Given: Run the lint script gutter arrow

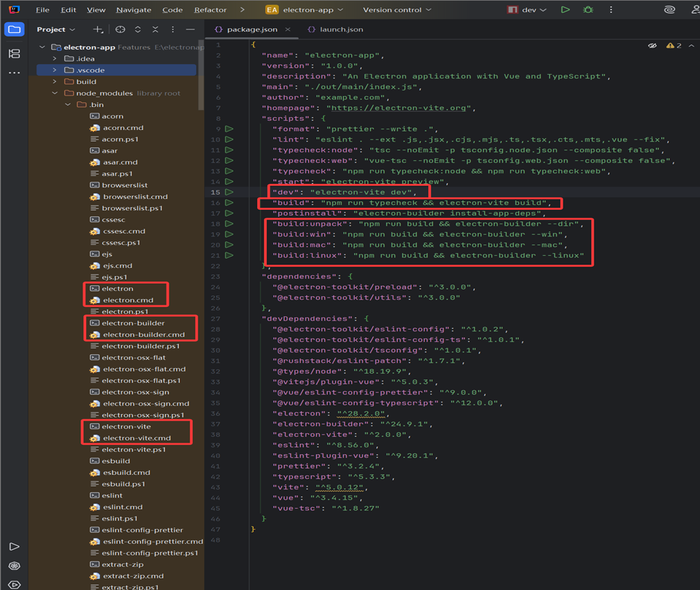Looking at the screenshot, I should pos(229,139).
